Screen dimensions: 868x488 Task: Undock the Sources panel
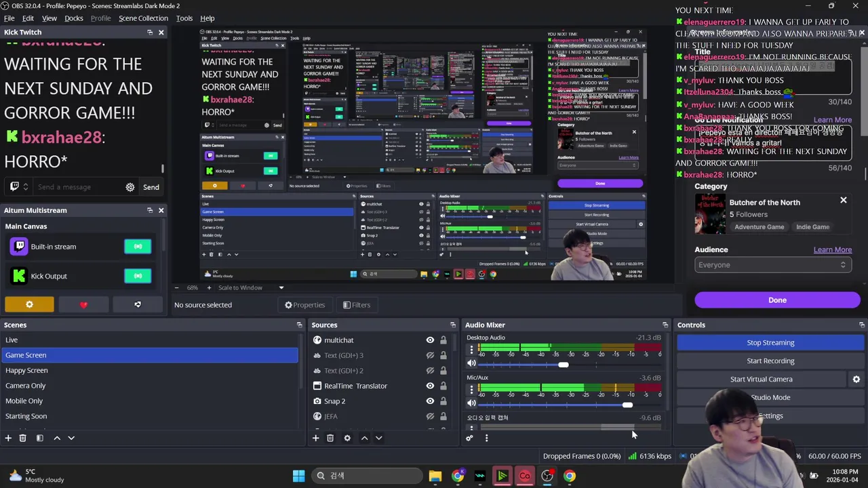coord(453,325)
